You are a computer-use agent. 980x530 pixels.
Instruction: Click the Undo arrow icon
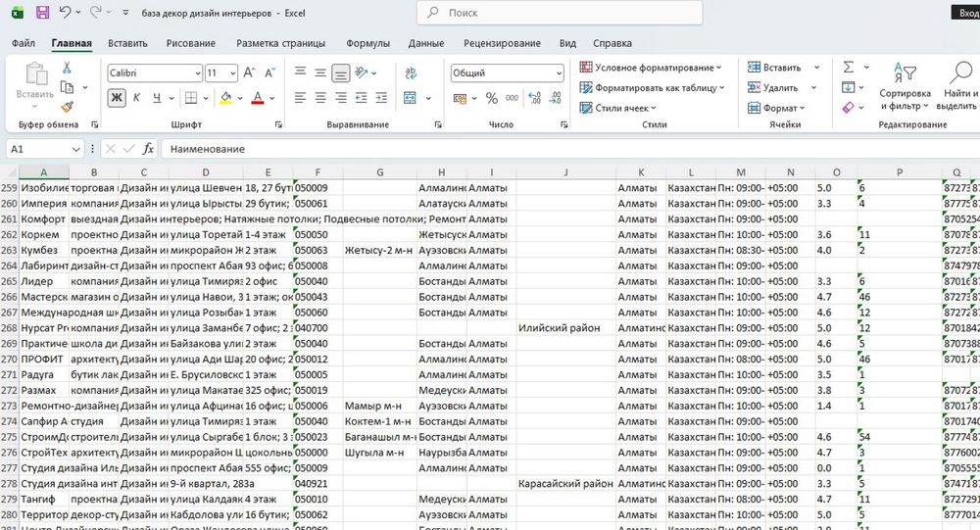click(x=65, y=12)
